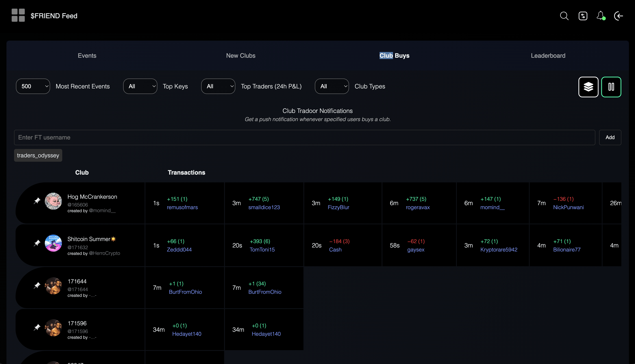The height and width of the screenshot is (364, 635).
Task: Click the −136 (1) transaction amount
Action: 563,199
